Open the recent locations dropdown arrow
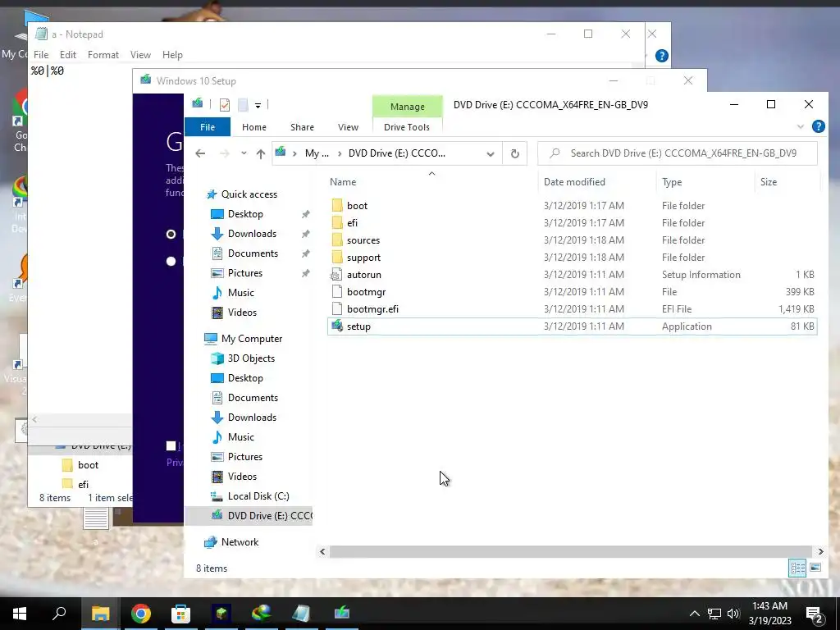Viewport: 840px width, 630px height. coord(244,153)
